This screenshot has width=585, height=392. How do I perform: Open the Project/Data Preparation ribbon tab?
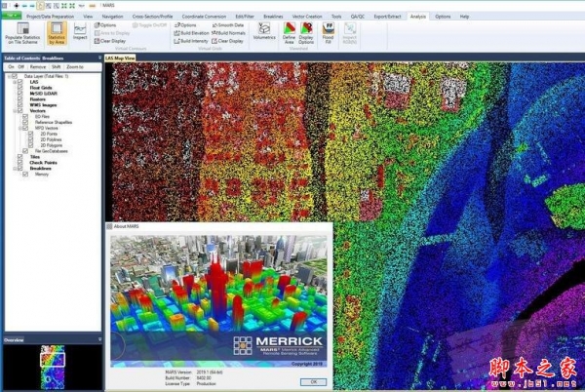click(x=50, y=17)
